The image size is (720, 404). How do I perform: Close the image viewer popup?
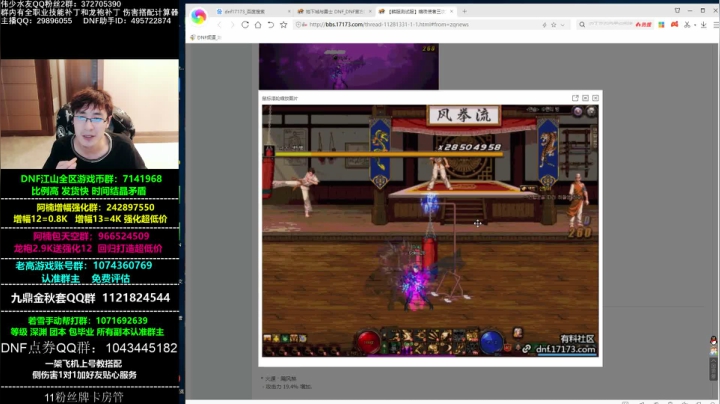tap(595, 98)
